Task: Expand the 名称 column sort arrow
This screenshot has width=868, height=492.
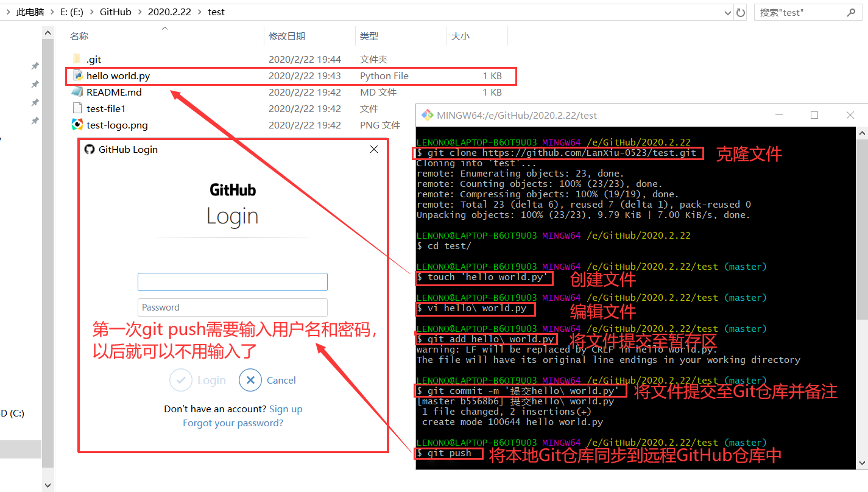Action: click(x=164, y=27)
